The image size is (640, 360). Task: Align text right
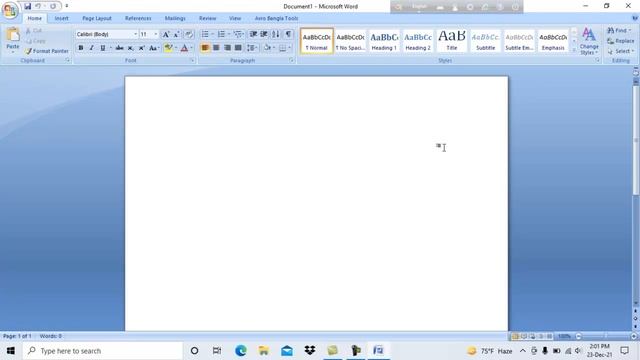tap(227, 48)
